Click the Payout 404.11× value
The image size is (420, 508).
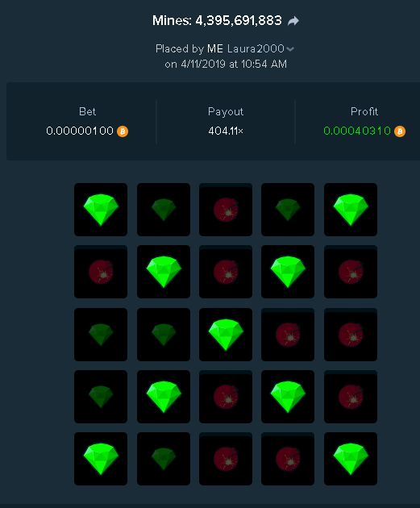pyautogui.click(x=226, y=131)
